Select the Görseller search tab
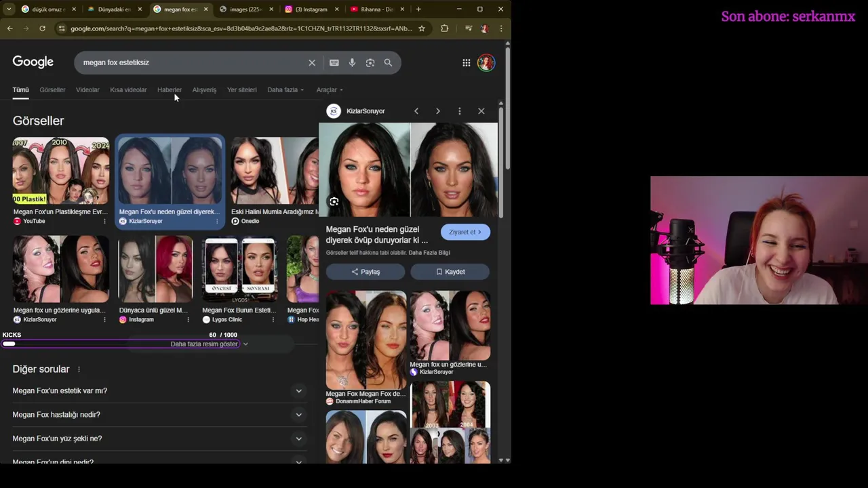The width and height of the screenshot is (868, 488). click(x=52, y=89)
